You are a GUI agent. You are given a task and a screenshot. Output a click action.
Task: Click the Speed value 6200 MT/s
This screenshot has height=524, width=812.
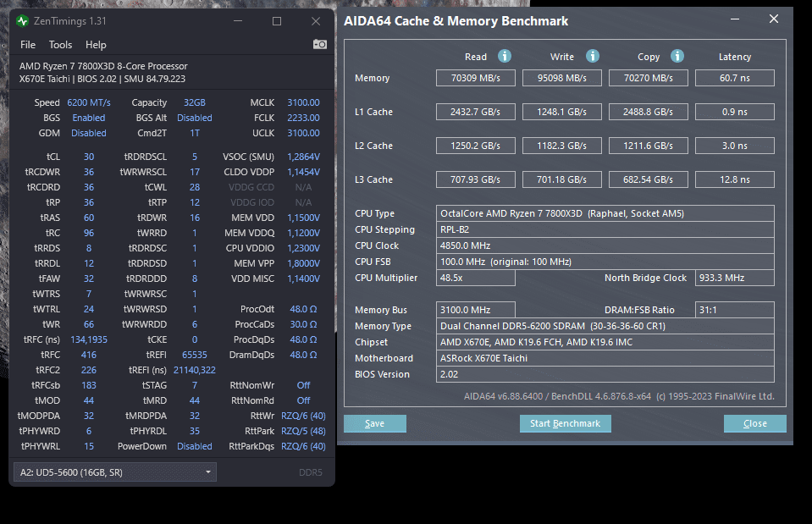coord(89,102)
